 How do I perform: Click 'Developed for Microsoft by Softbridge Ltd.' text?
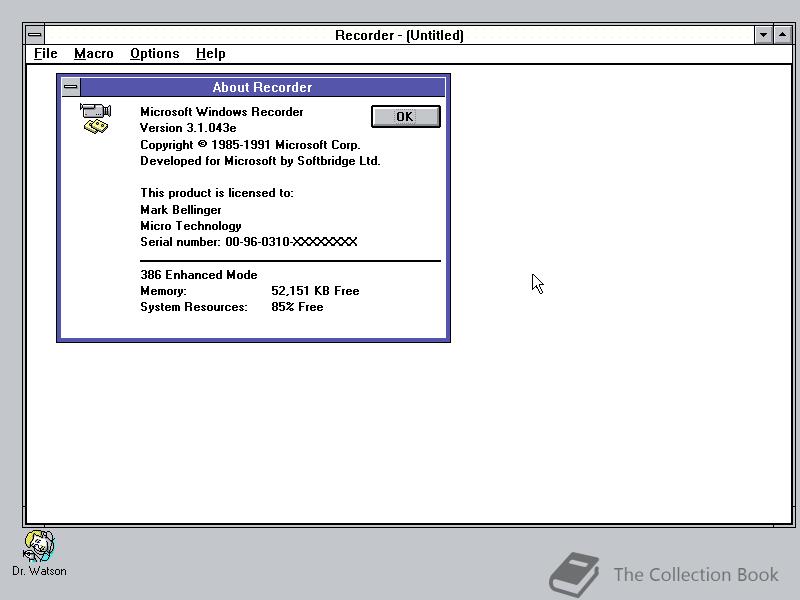tap(260, 161)
